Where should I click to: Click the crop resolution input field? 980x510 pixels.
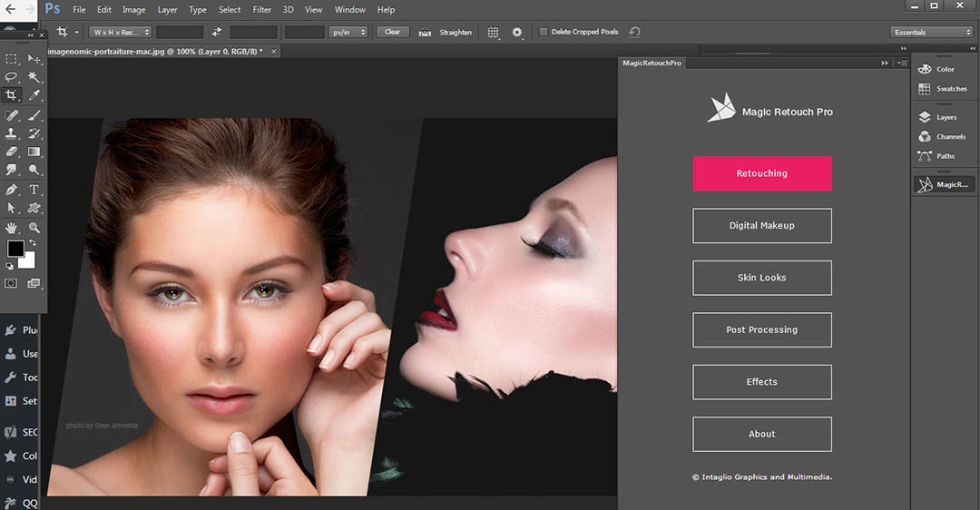click(x=304, y=32)
